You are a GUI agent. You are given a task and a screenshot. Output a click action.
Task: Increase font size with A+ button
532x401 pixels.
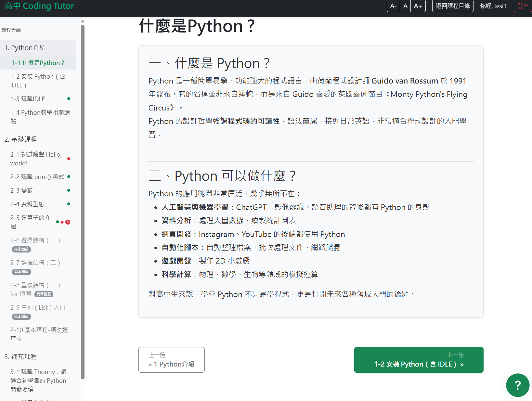pos(418,6)
